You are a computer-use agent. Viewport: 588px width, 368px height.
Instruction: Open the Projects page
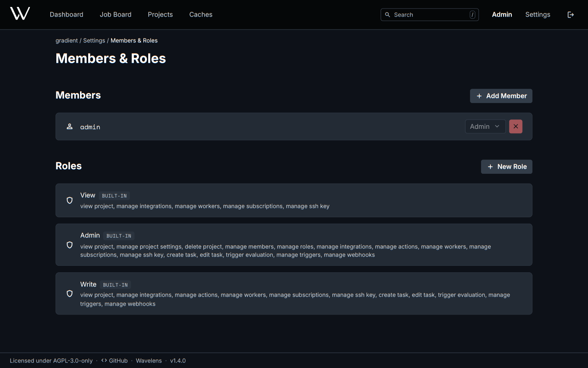[x=160, y=15]
